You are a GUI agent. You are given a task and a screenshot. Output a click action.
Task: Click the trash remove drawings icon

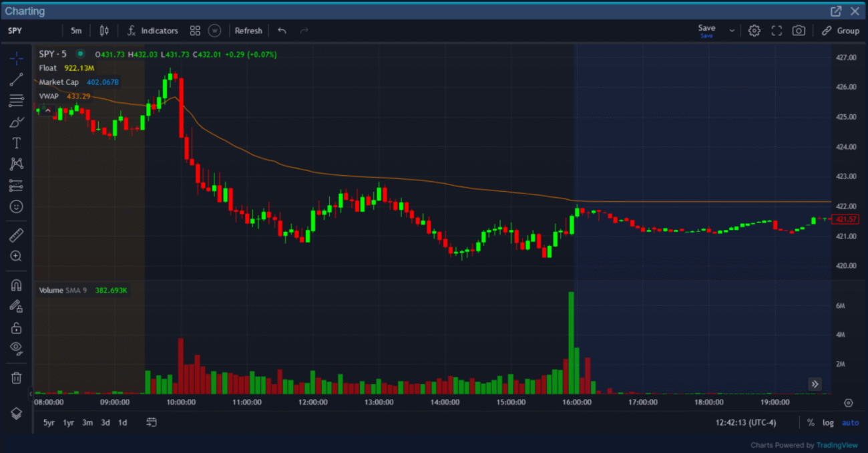(16, 378)
